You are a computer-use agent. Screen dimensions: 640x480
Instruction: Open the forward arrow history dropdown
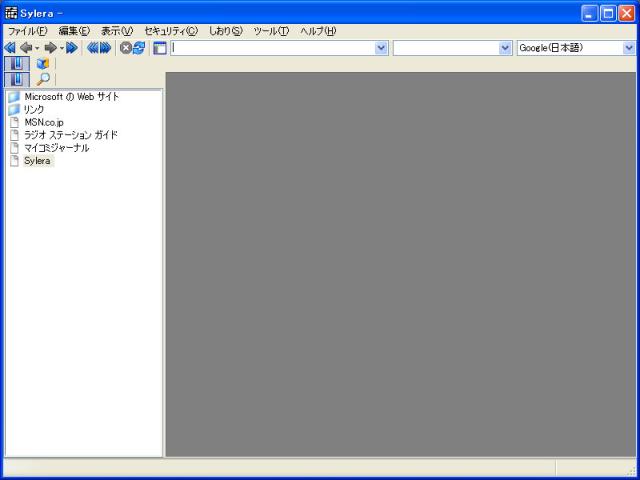(x=62, y=49)
